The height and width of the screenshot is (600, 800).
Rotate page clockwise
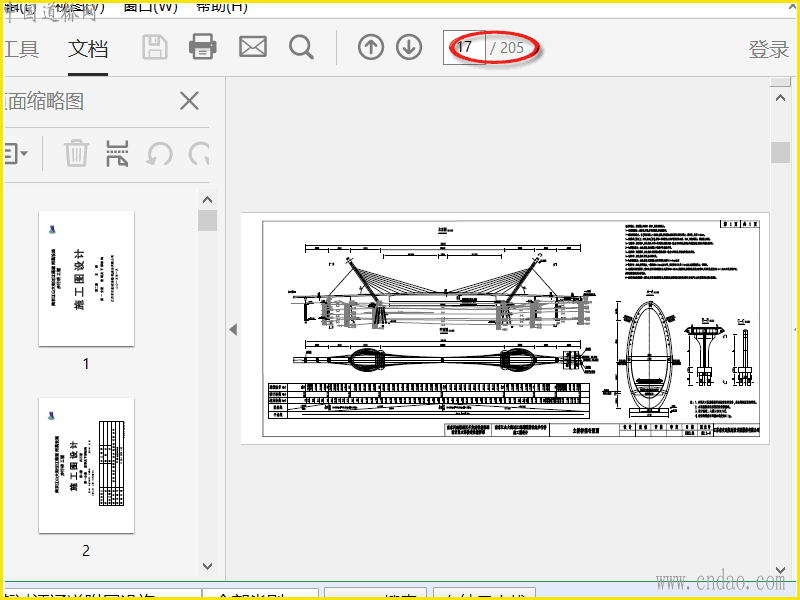(199, 154)
